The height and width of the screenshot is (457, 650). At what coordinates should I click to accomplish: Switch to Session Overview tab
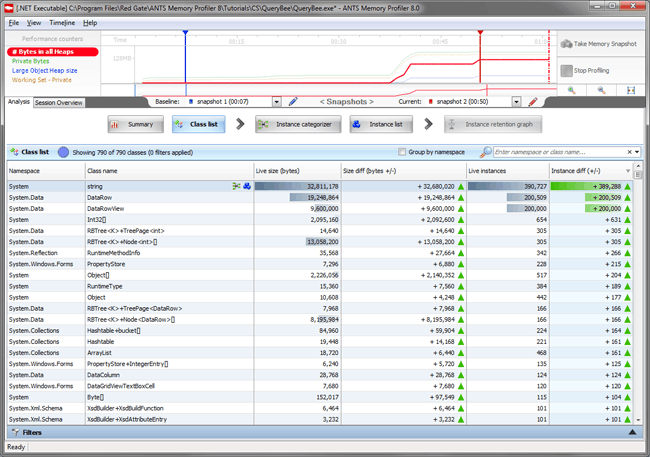(x=58, y=103)
